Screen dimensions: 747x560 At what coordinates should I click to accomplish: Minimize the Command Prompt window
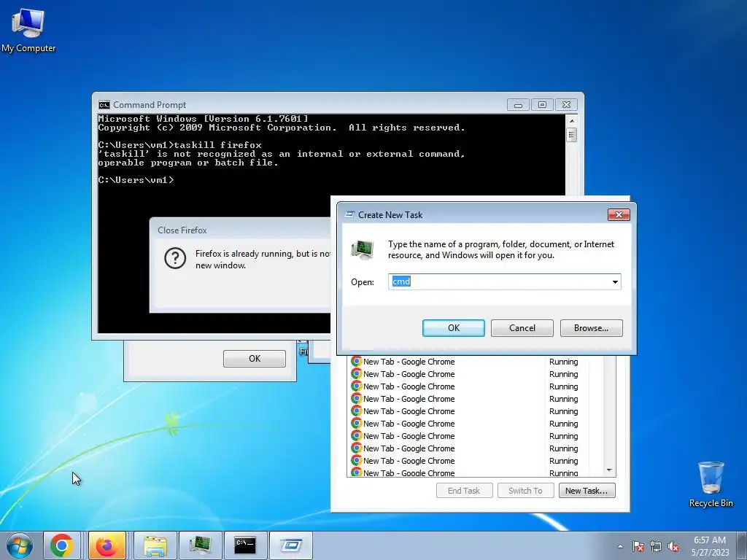point(518,105)
